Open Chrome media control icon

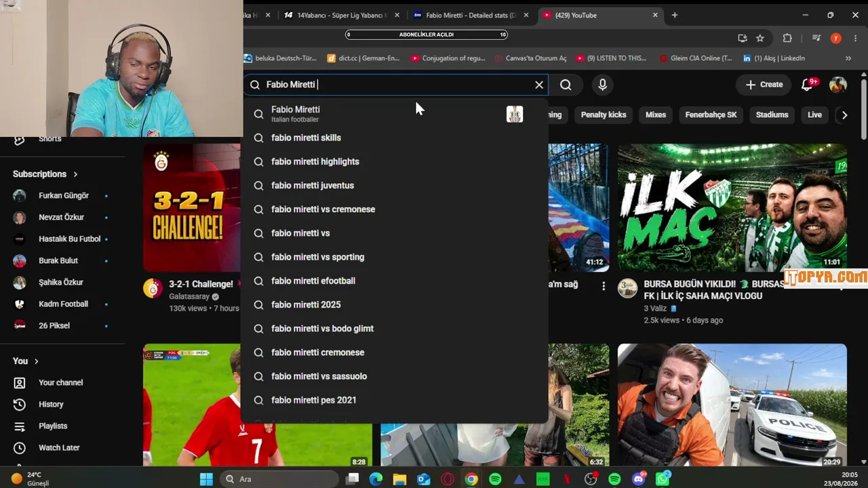pyautogui.click(x=816, y=38)
